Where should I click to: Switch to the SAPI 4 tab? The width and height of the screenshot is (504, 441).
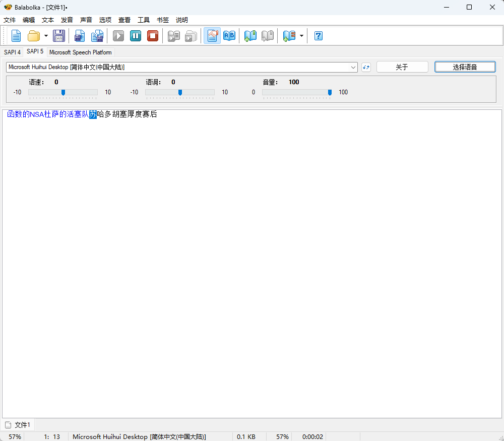pos(12,52)
